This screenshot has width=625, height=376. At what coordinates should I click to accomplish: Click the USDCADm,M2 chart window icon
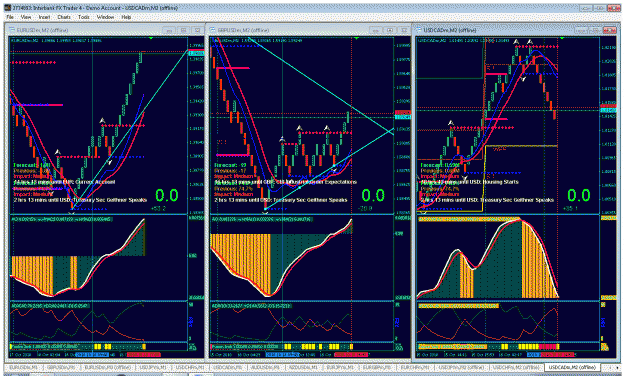[419, 30]
